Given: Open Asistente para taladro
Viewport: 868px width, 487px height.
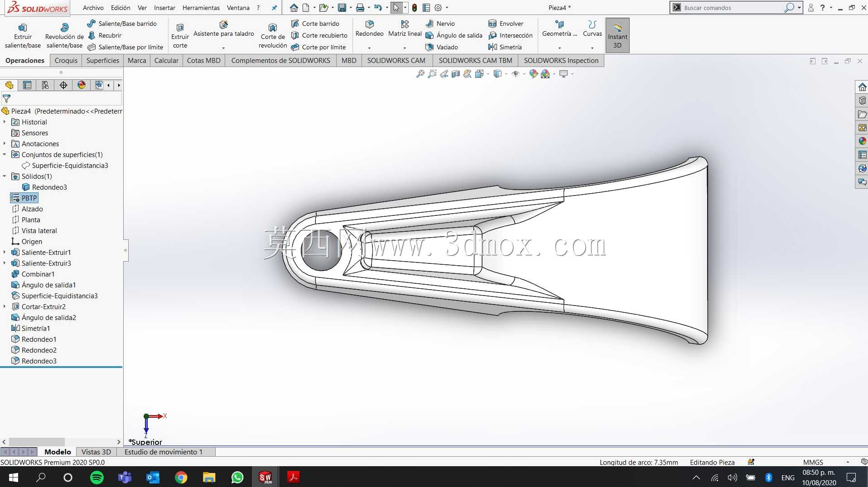Looking at the screenshot, I should click(x=223, y=30).
